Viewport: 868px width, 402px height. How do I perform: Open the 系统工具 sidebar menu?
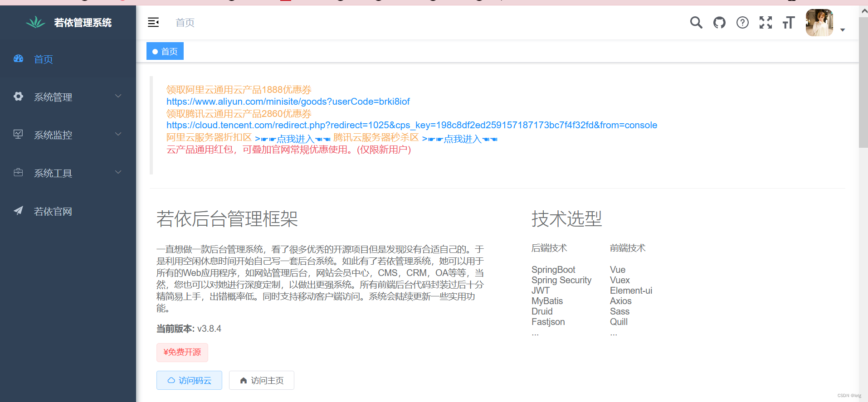(x=68, y=173)
